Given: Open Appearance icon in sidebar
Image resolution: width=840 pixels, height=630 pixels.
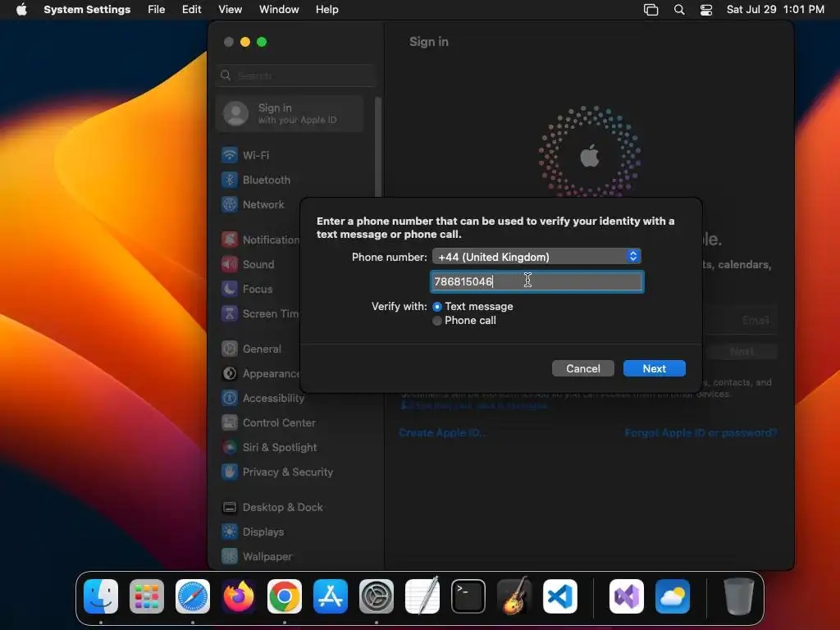Looking at the screenshot, I should (x=230, y=374).
